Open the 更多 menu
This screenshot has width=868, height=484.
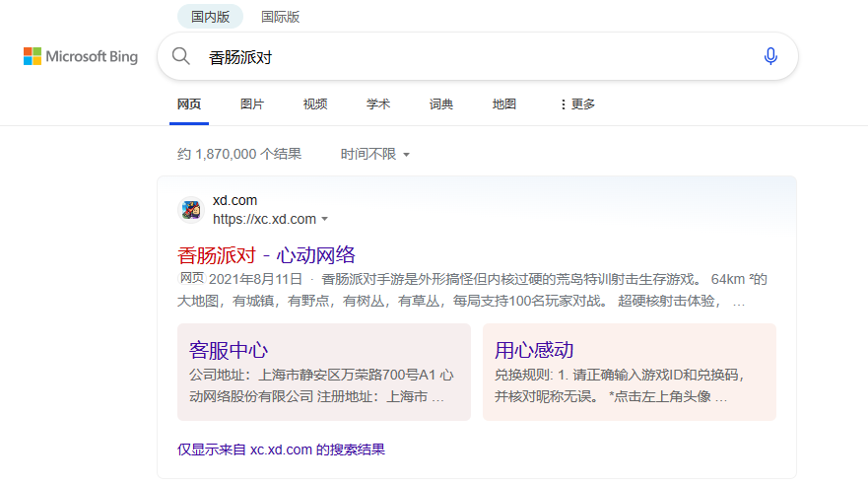(576, 104)
